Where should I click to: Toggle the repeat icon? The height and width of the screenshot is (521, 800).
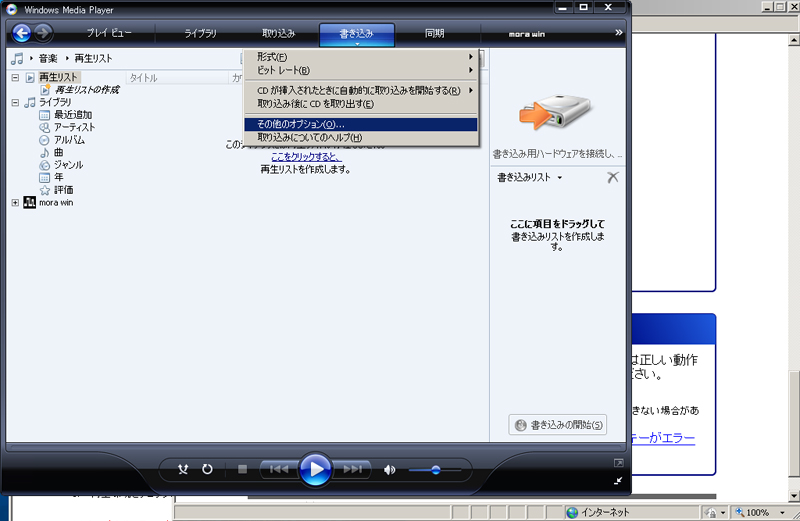207,469
